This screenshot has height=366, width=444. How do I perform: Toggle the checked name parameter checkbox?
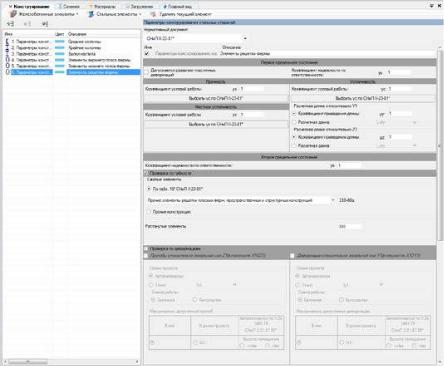[x=147, y=53]
